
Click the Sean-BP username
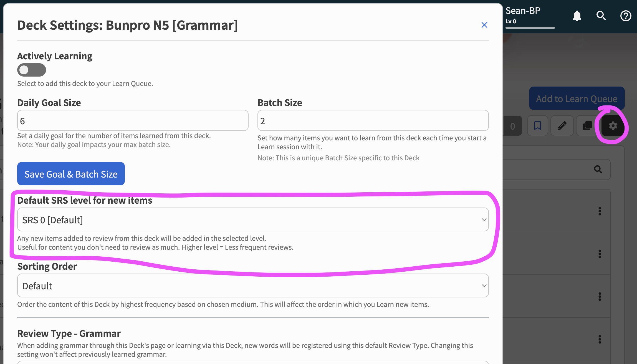click(523, 11)
